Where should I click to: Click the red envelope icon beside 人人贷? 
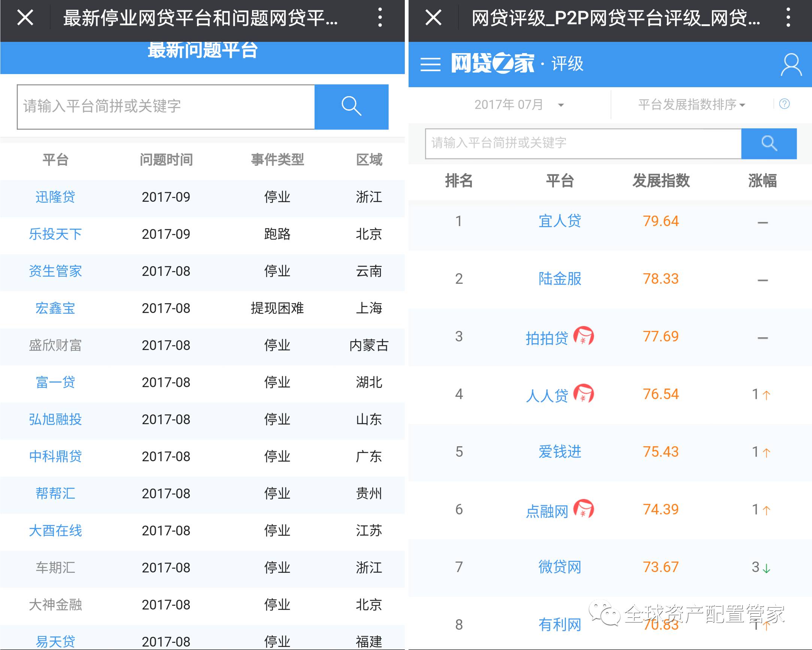[584, 393]
